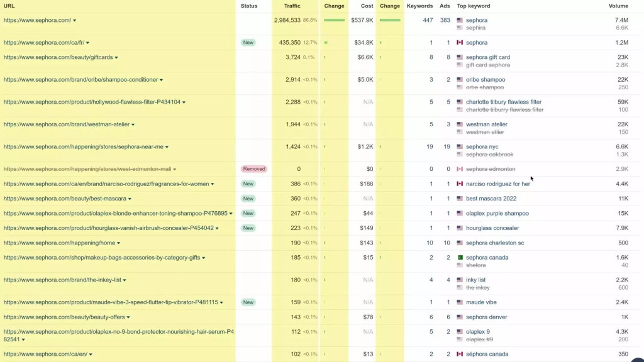Click Canada flag icon beside 'séphora canada'

click(x=460, y=354)
